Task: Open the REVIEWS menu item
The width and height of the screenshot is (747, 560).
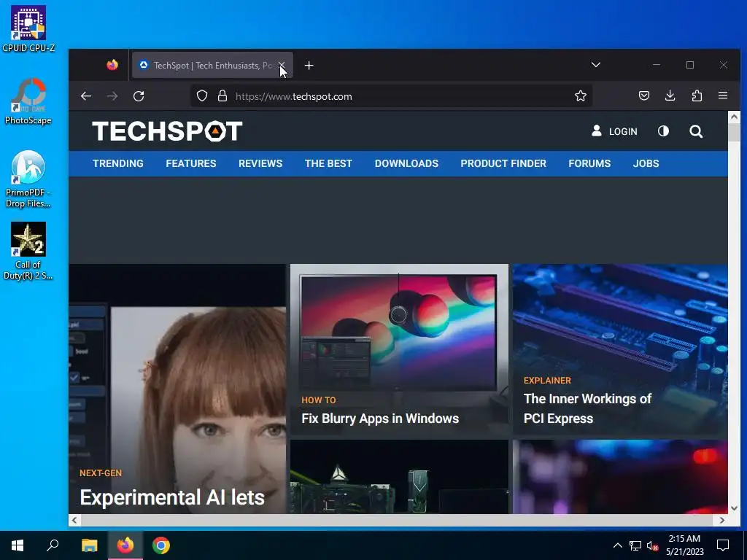Action: 260,164
